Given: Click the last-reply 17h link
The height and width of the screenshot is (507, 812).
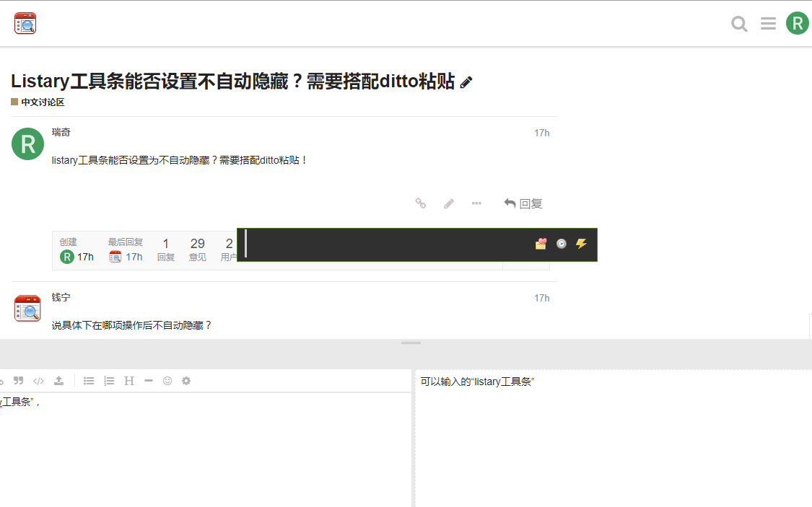Looking at the screenshot, I should click(x=134, y=257).
